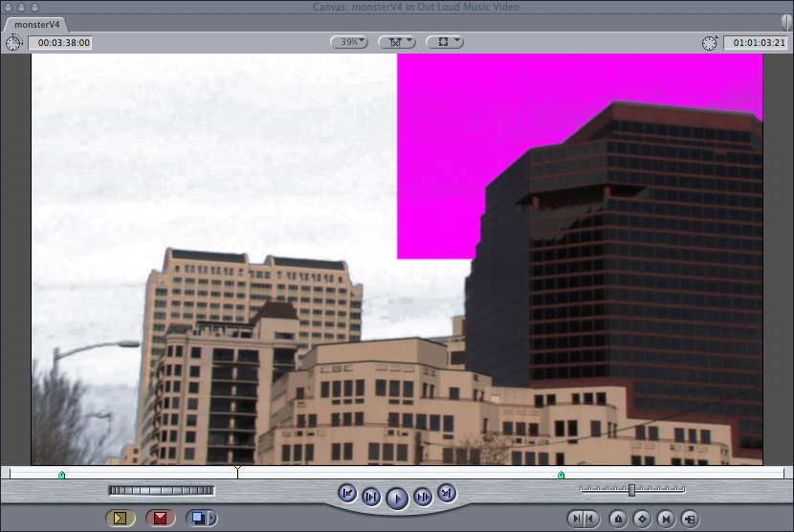Go to next edit point button
Viewport: 794px width, 532px height.
[446, 494]
